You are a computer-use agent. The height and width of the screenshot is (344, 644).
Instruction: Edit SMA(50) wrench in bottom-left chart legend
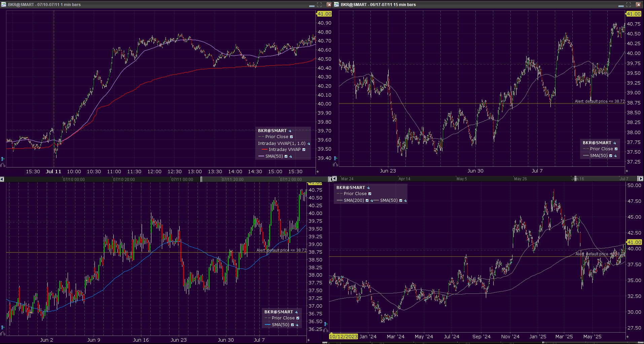click(x=297, y=325)
